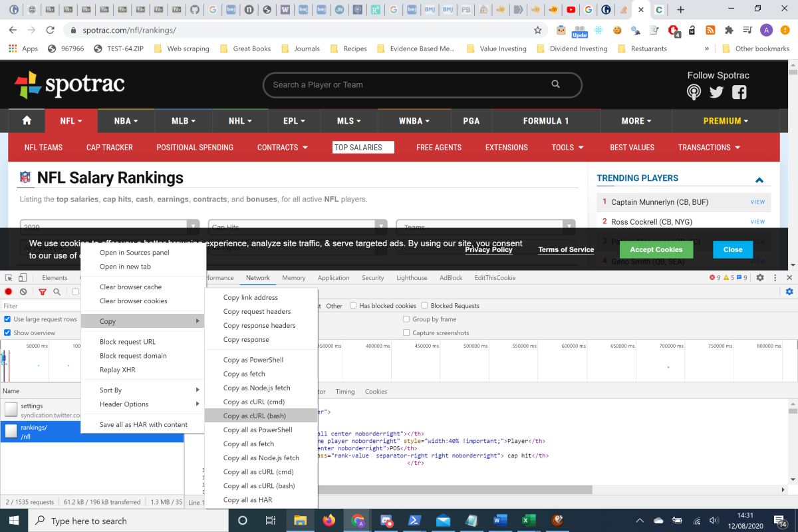Expand Sort By submenu
The image size is (798, 532).
[x=142, y=390]
